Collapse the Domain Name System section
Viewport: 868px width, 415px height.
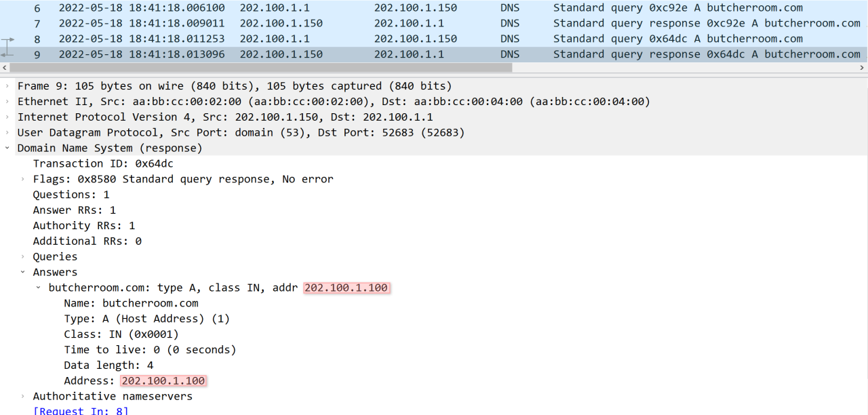[7, 148]
